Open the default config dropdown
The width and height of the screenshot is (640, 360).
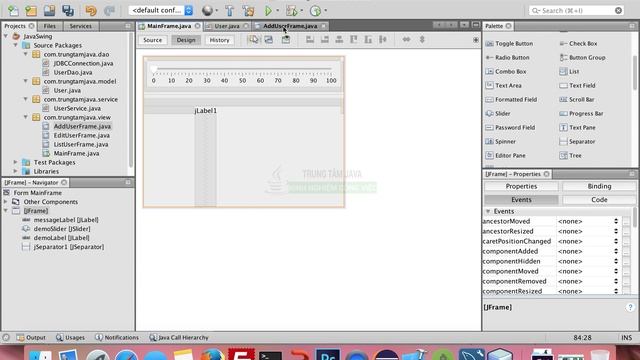161,11
